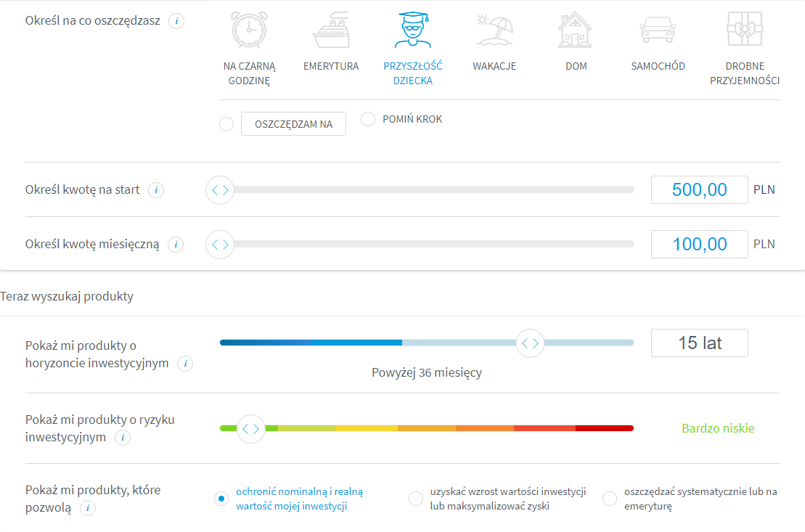Show info for 'ryzyku inwestycyjnym'
This screenshot has width=805, height=532.
(x=123, y=438)
